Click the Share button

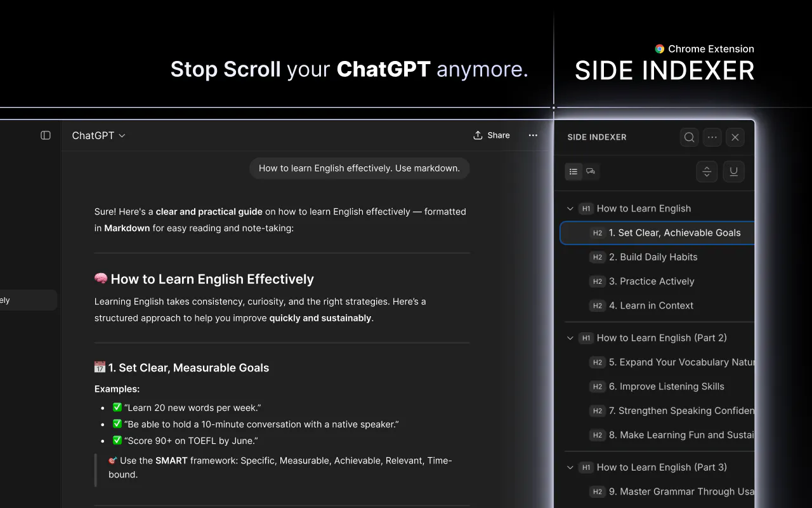[x=492, y=135]
